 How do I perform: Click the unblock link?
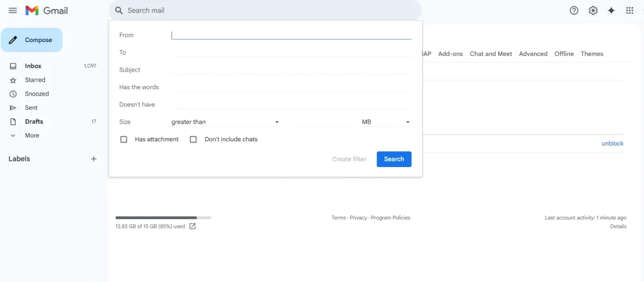coord(612,143)
